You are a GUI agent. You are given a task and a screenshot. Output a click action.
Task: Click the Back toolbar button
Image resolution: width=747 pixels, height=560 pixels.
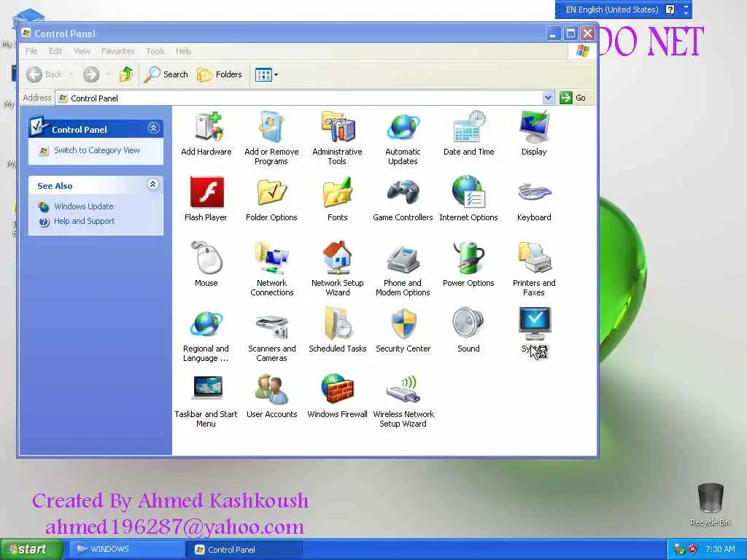pyautogui.click(x=44, y=74)
